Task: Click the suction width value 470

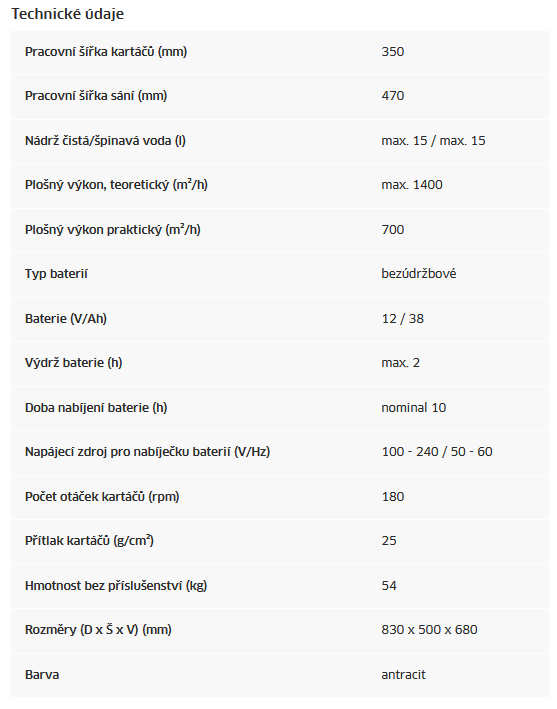Action: pyautogui.click(x=392, y=96)
